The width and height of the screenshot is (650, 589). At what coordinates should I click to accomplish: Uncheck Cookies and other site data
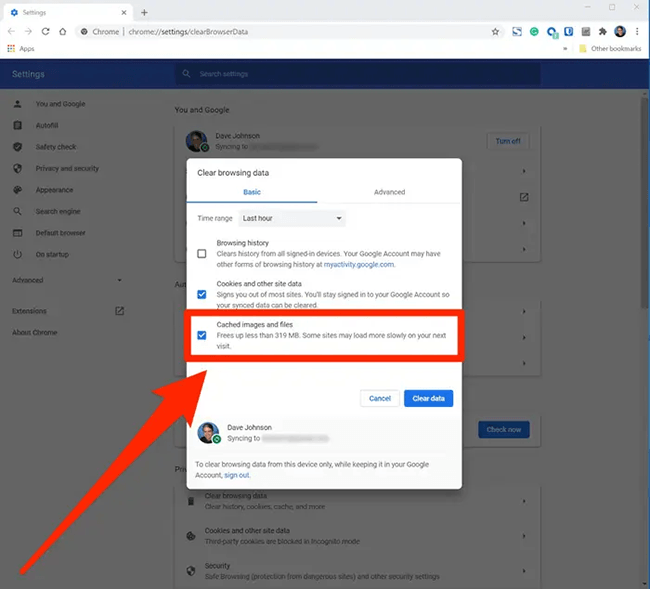202,294
